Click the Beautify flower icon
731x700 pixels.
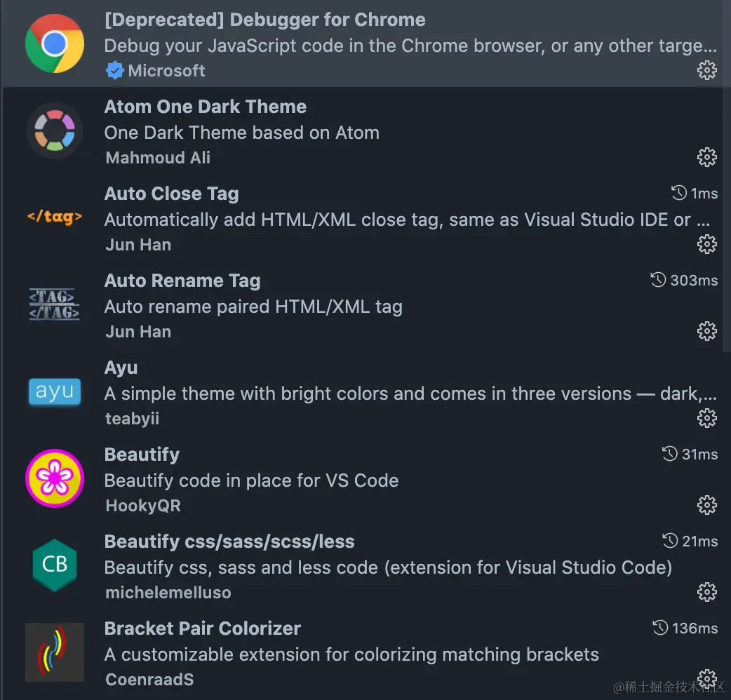coord(55,478)
